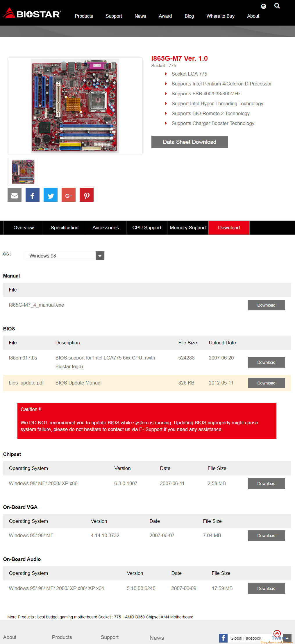Download the On-Board Audio driver
The image size is (295, 644).
tap(266, 588)
